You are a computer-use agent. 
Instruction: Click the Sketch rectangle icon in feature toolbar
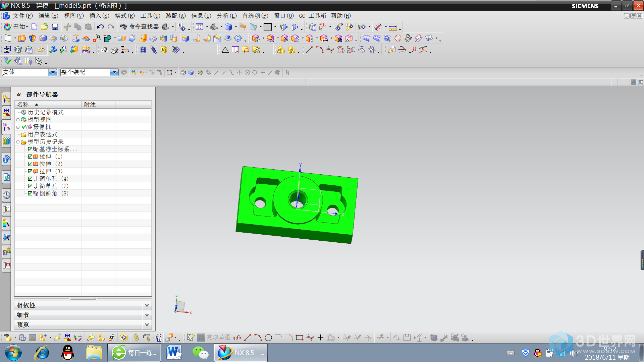pyautogui.click(x=8, y=39)
